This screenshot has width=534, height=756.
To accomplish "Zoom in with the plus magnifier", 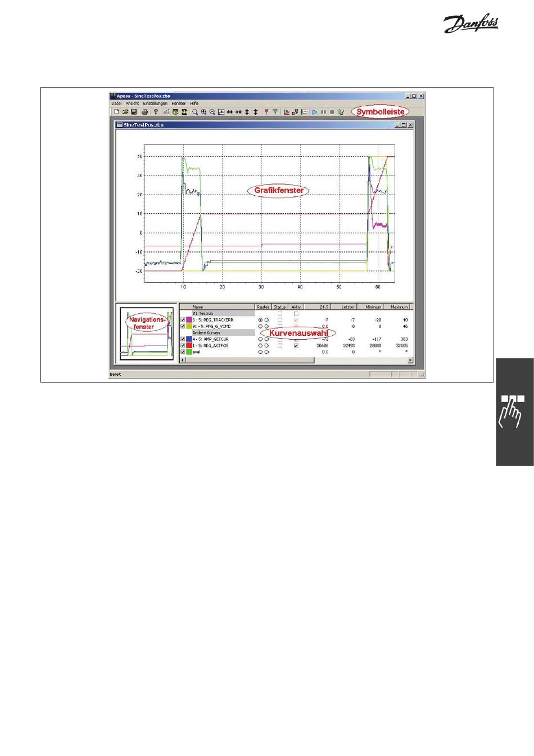I will coord(203,112).
